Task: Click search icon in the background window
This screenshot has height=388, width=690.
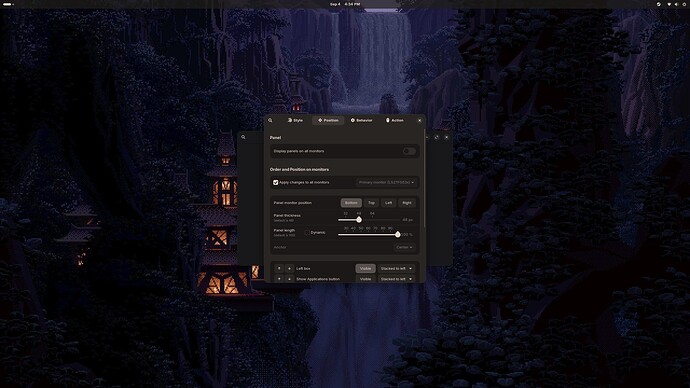Action: click(243, 137)
